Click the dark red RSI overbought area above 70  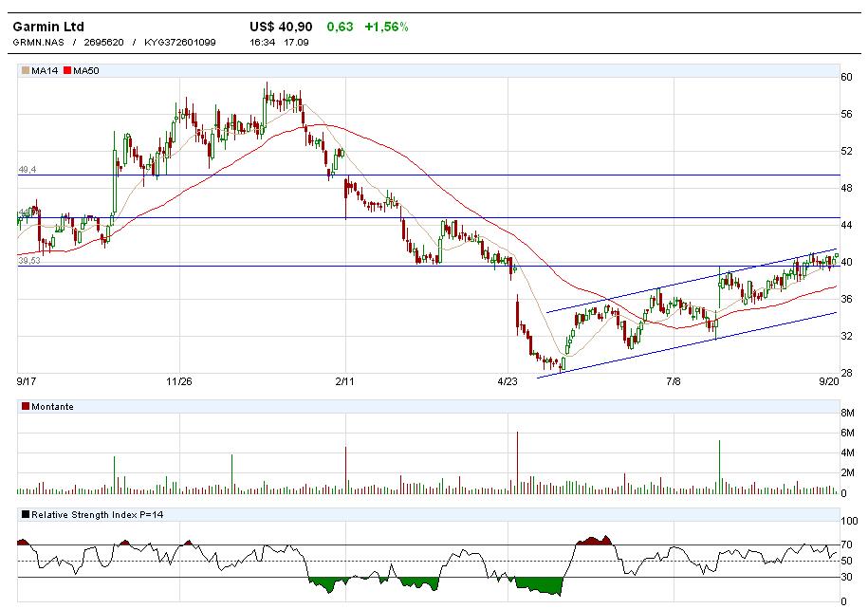pyautogui.click(x=595, y=541)
